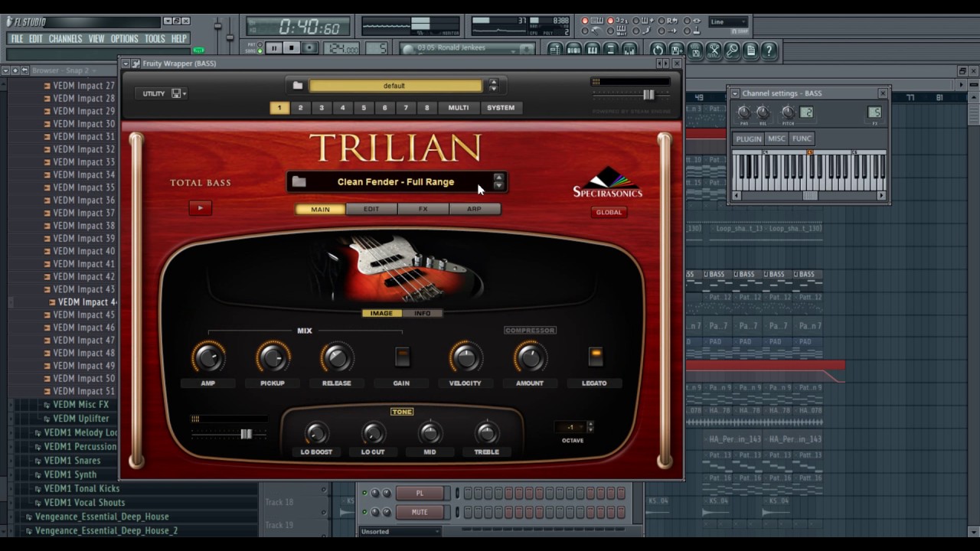Pause playback in FL Studio transport

point(274,47)
